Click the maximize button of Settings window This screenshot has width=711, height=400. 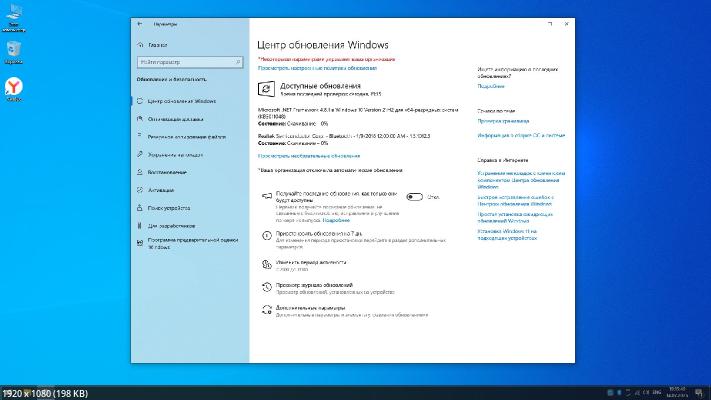click(550, 24)
